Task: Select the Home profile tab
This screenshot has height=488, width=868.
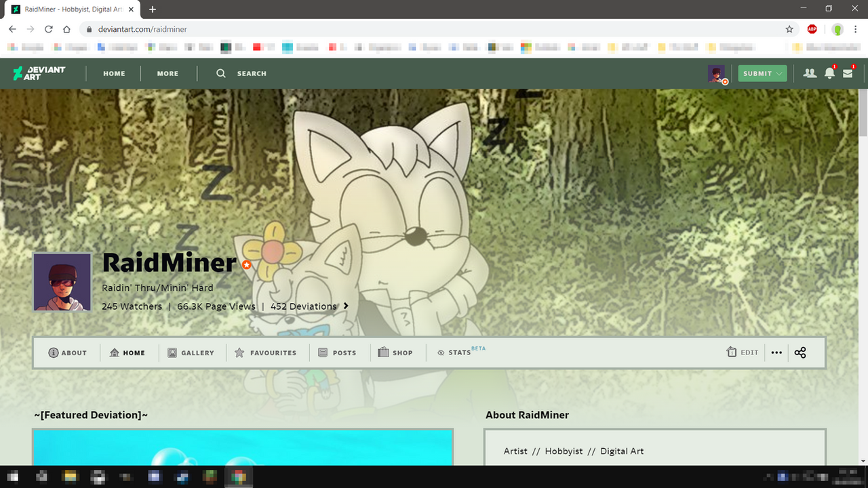Action: [127, 352]
